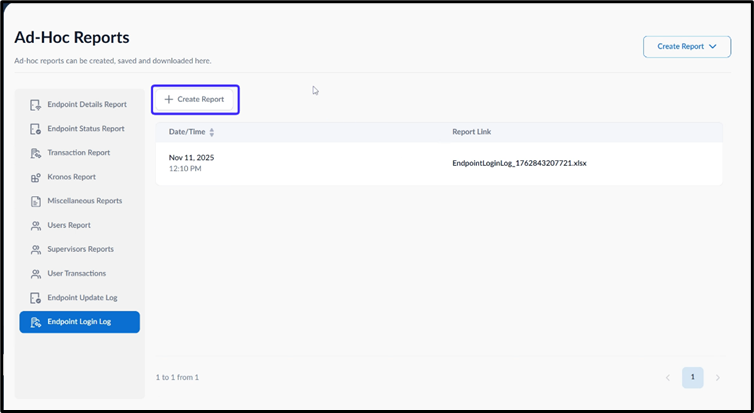Click the Nov 11, 2025 date cell
The height and width of the screenshot is (413, 754).
coord(191,158)
